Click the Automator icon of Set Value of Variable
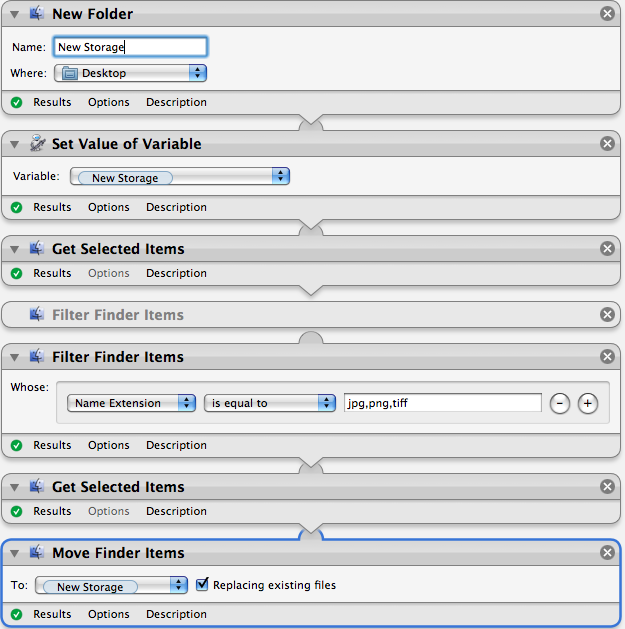This screenshot has height=629, width=625. click(x=37, y=143)
